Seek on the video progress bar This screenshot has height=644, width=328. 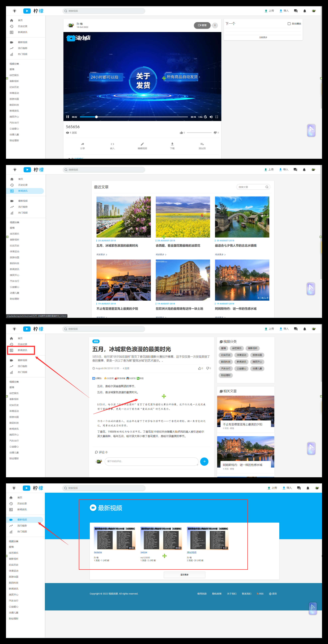point(134,117)
